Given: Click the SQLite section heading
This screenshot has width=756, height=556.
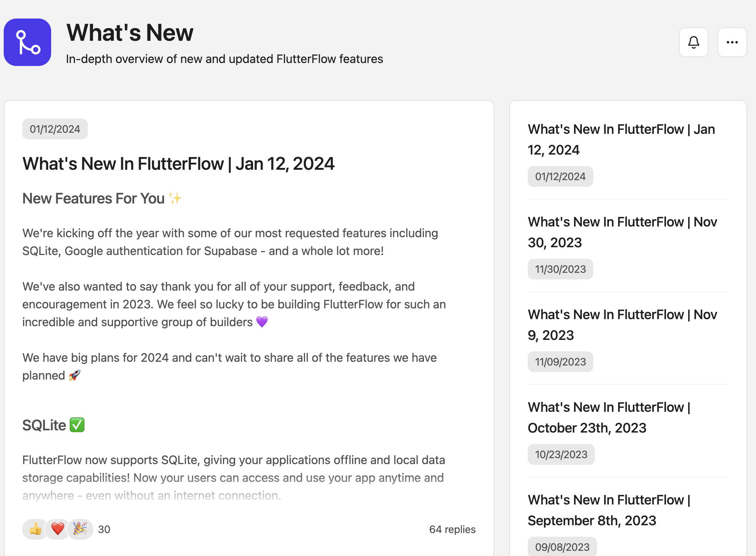Looking at the screenshot, I should (44, 425).
